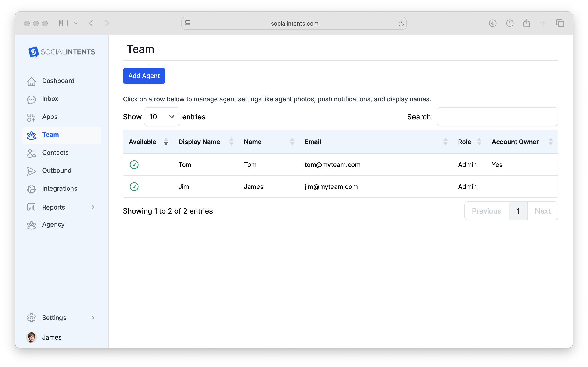Click the Agency group icon

tap(31, 225)
